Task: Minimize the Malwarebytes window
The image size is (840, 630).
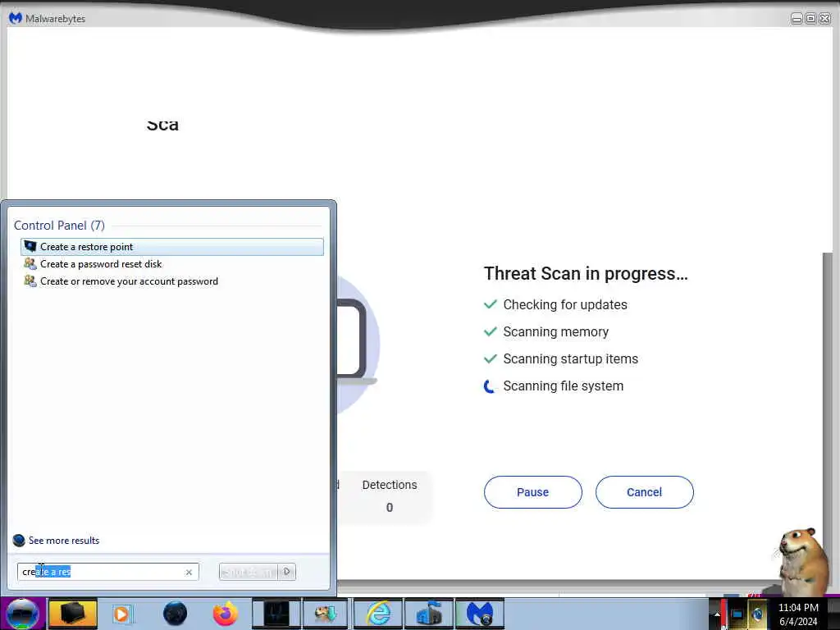Action: point(797,19)
